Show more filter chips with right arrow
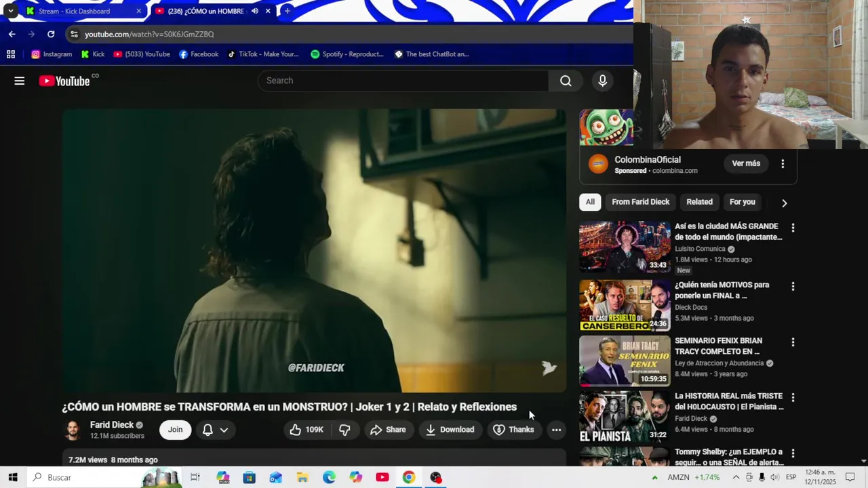 784,203
